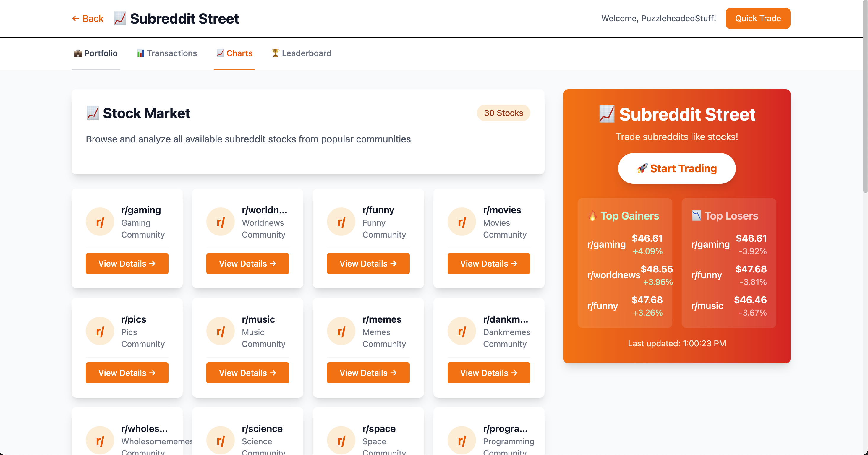Viewport: 868px width, 455px height.
Task: Click the r/ avatar icon for r/gaming
Action: (x=100, y=222)
